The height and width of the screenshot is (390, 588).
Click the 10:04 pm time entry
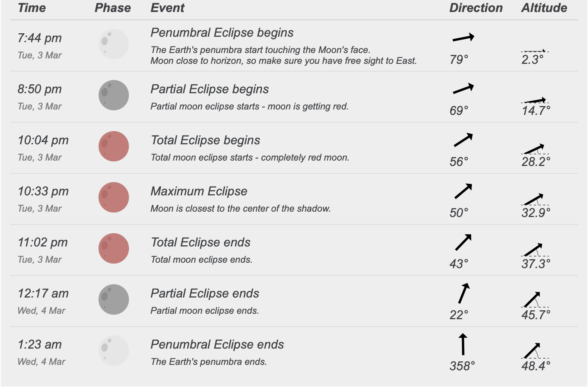pos(43,140)
